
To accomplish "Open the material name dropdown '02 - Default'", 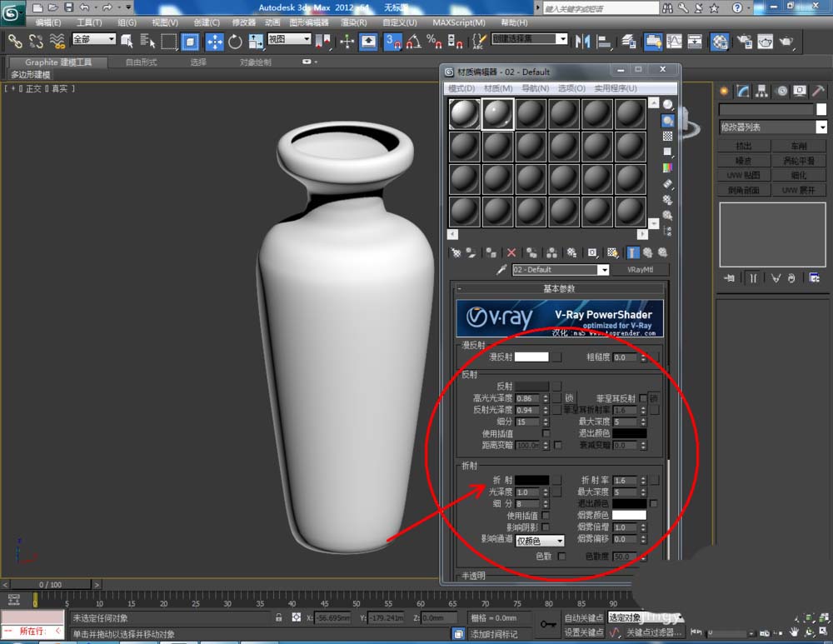I will pos(603,270).
